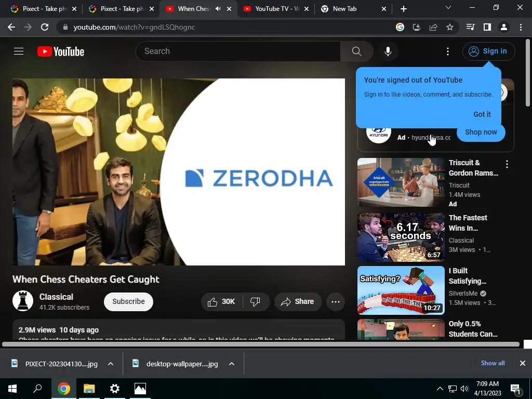Viewport: 532px width, 399px height.
Task: Open the Classical channel name link
Action: 56,297
